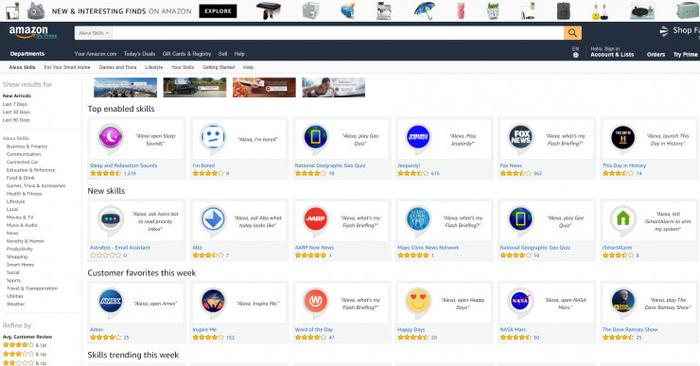Open the Word of the Day skill icon
Viewport: 700px width, 366px height.
coord(316,301)
